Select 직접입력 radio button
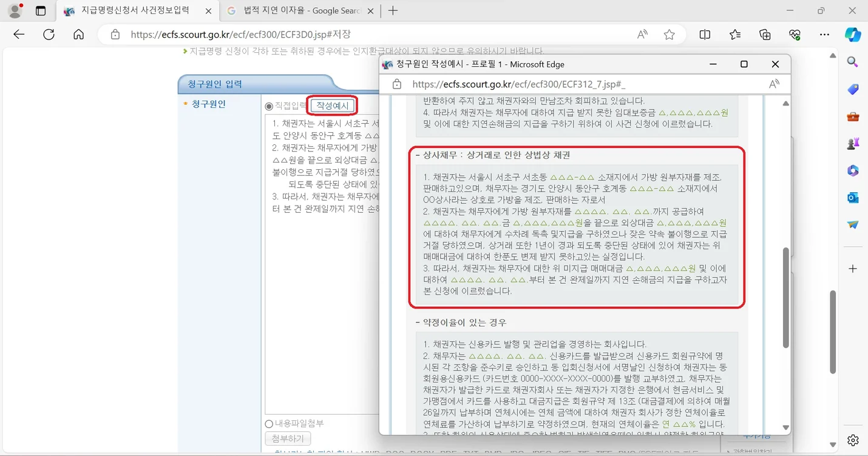Screen dimensions: 868x456 269,106
